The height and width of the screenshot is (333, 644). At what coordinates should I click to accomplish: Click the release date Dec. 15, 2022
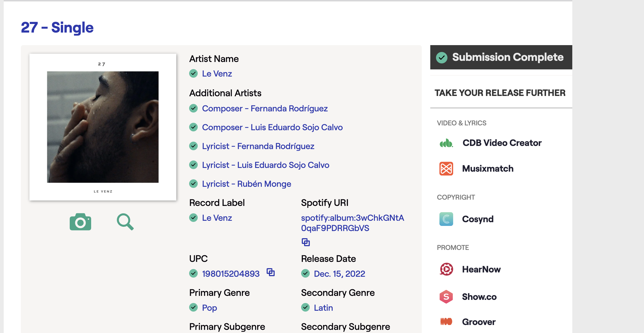339,274
